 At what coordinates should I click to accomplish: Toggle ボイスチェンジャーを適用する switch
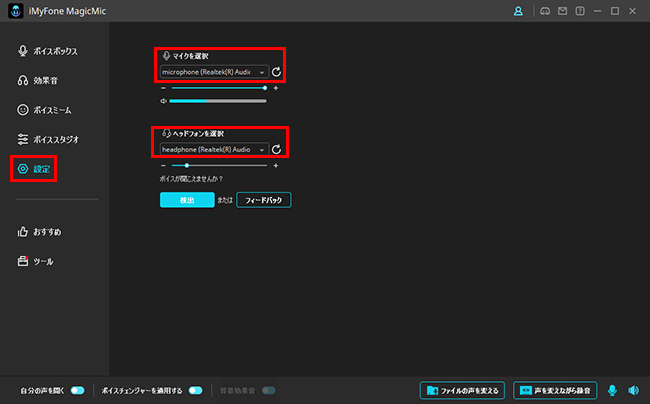[x=195, y=390]
